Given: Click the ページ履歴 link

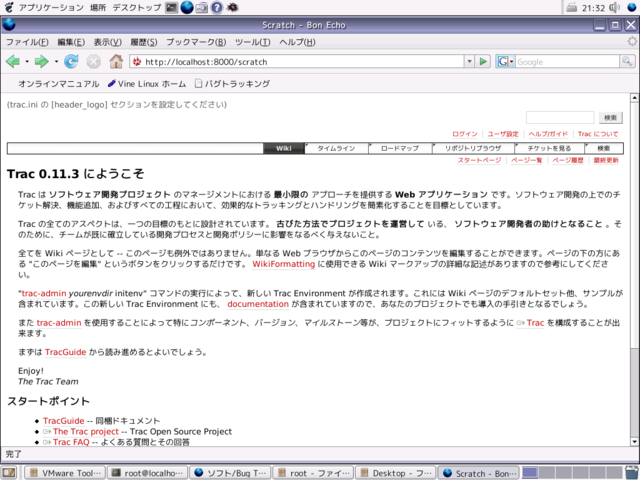Looking at the screenshot, I should click(568, 160).
